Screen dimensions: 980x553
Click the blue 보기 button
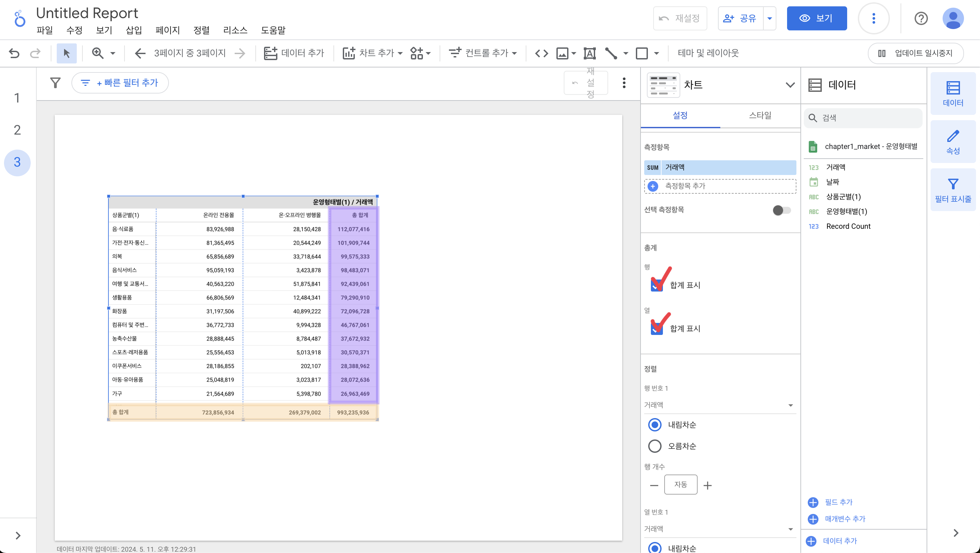(x=816, y=18)
